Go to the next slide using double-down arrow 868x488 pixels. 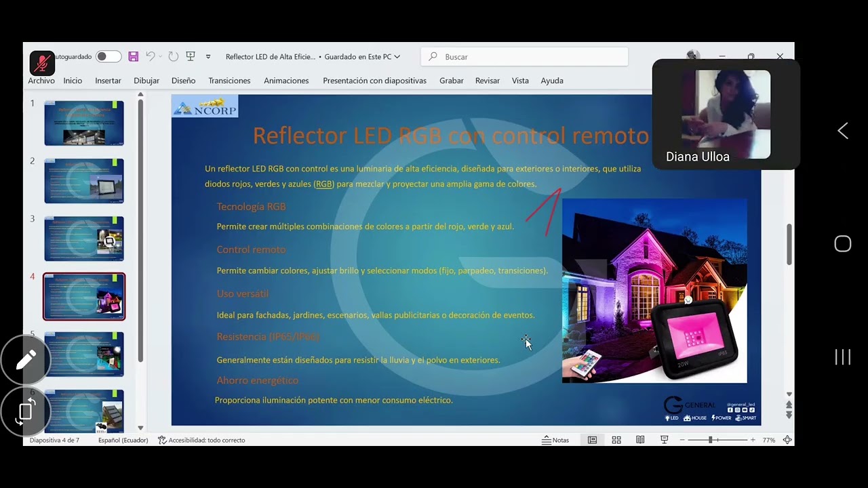click(789, 415)
